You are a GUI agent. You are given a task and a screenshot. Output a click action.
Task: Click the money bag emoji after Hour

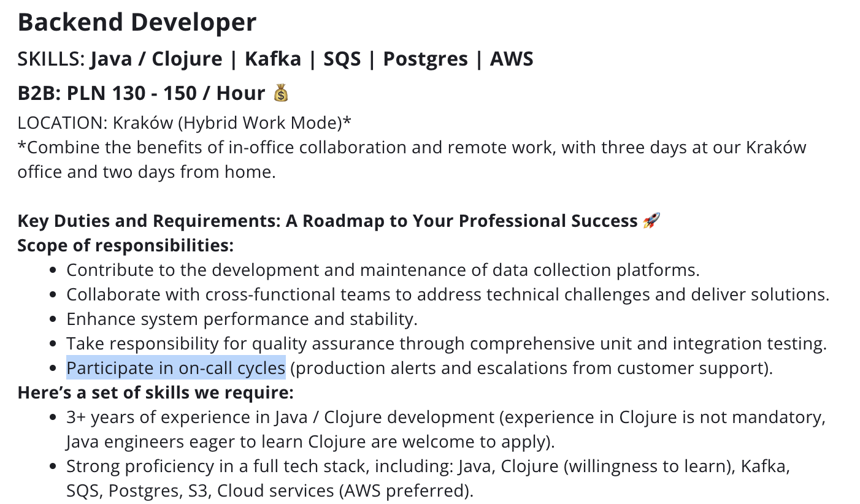[280, 93]
